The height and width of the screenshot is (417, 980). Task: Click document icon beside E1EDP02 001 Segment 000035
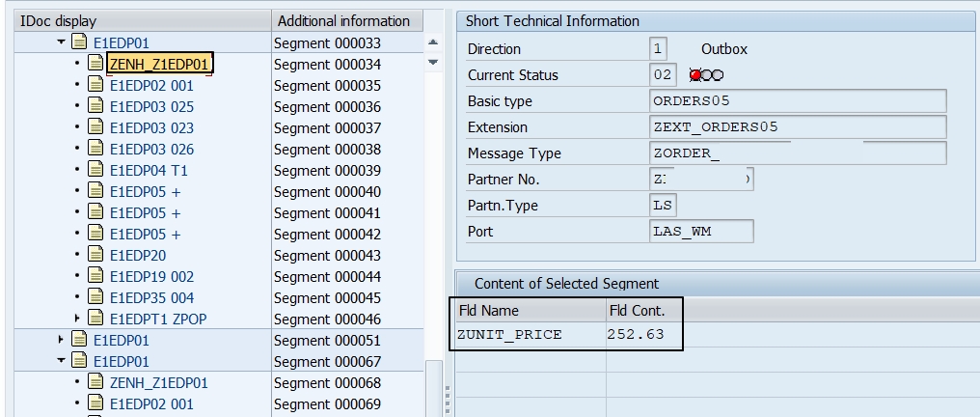pos(95,85)
